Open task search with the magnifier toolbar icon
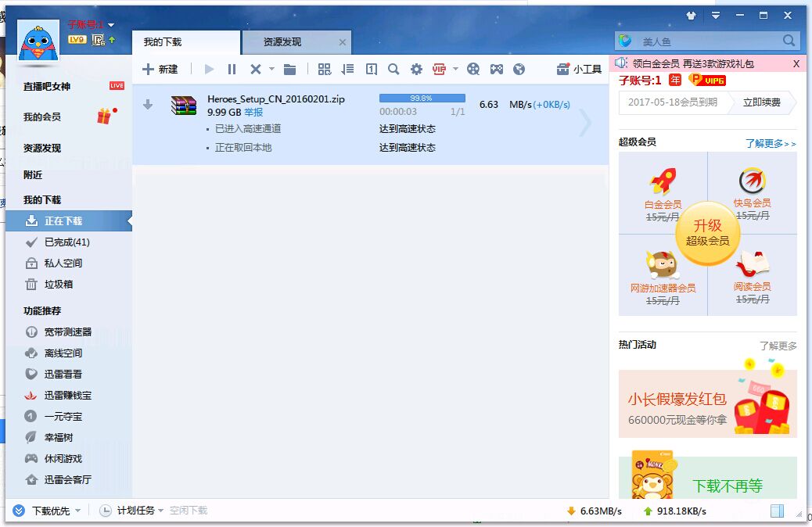The image size is (812, 527). [x=393, y=70]
